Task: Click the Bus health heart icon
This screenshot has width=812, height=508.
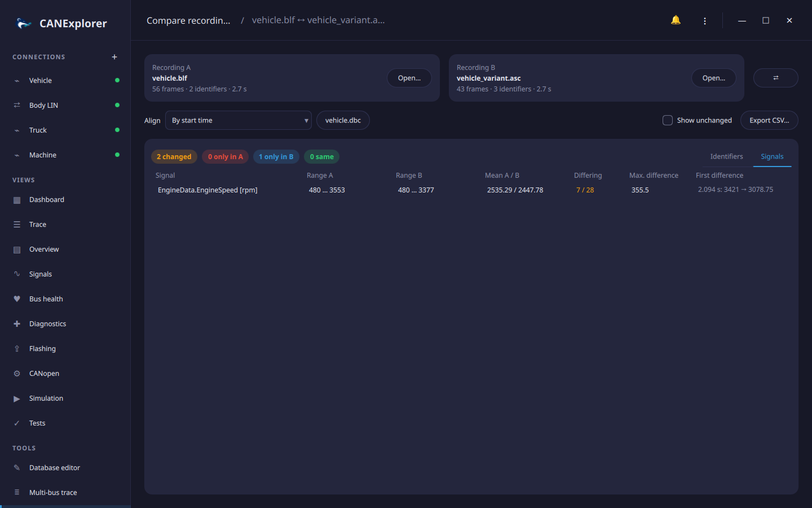Action: [x=17, y=299]
